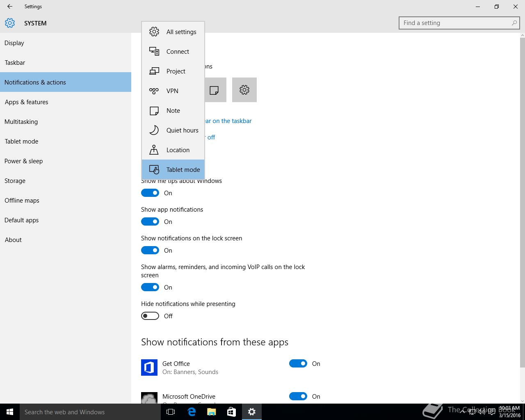Choose the All settings text label in popup
Screen dimensions: 525x420
click(x=181, y=32)
